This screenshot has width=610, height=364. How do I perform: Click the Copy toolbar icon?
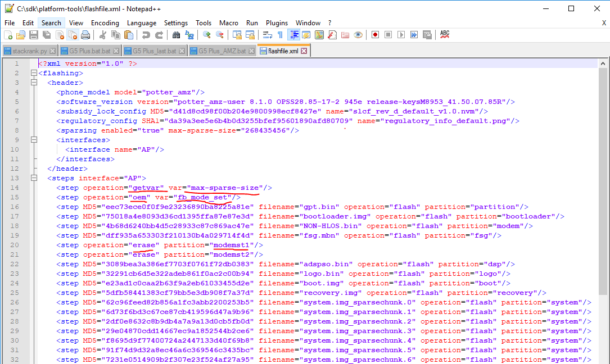(x=116, y=35)
